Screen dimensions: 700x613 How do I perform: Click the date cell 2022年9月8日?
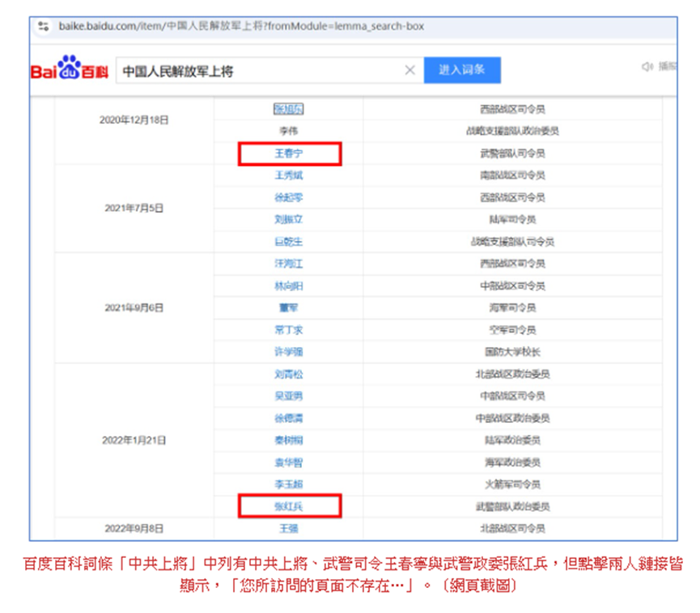134,529
